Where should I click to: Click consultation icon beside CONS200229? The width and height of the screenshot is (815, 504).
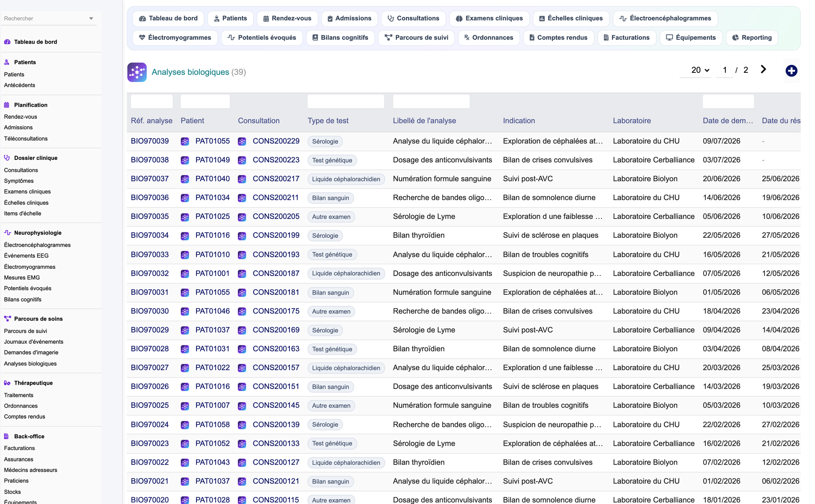(x=242, y=141)
